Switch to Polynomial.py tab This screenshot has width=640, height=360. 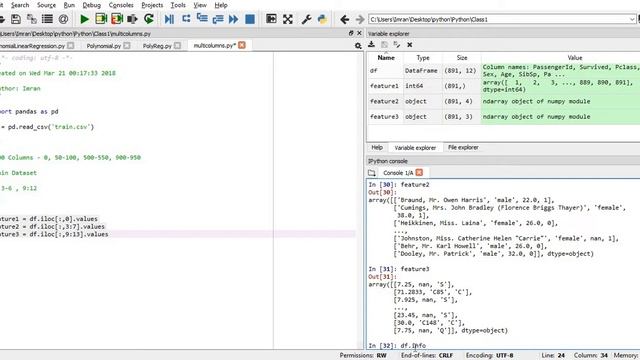104,46
